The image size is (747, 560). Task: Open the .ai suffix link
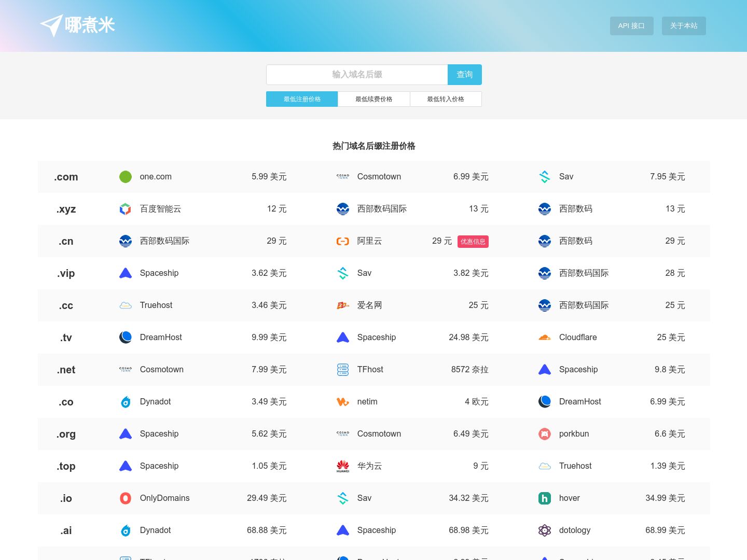click(x=66, y=530)
